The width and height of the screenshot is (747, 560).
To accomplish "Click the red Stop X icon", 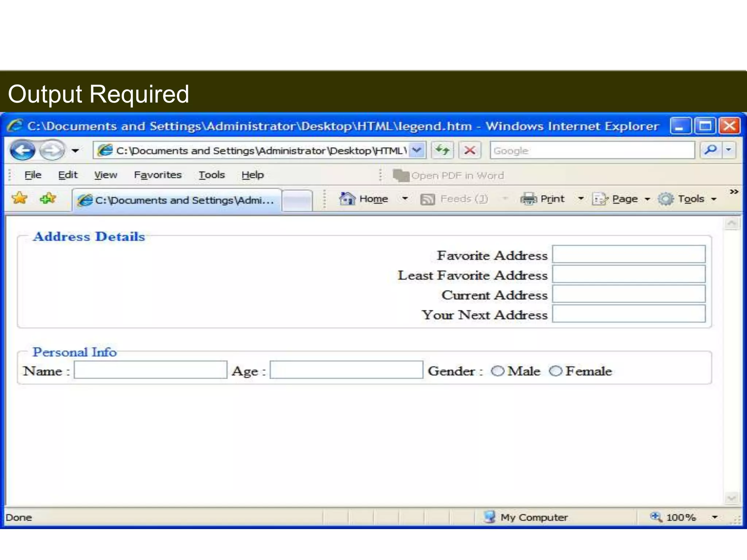I will [x=470, y=150].
